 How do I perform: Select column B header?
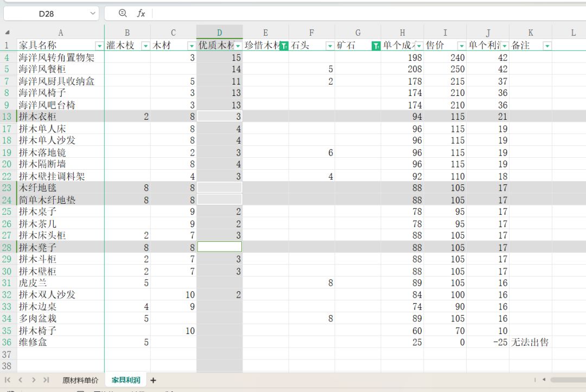click(x=128, y=33)
